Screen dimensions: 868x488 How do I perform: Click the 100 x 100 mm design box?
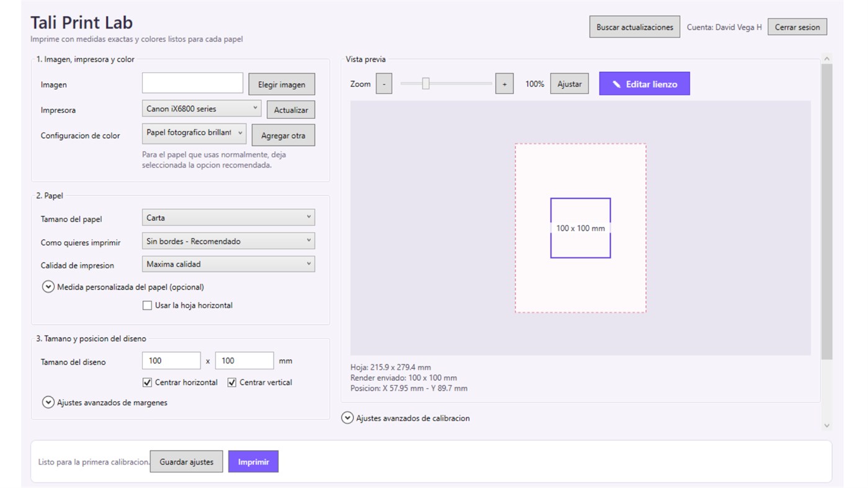(581, 228)
